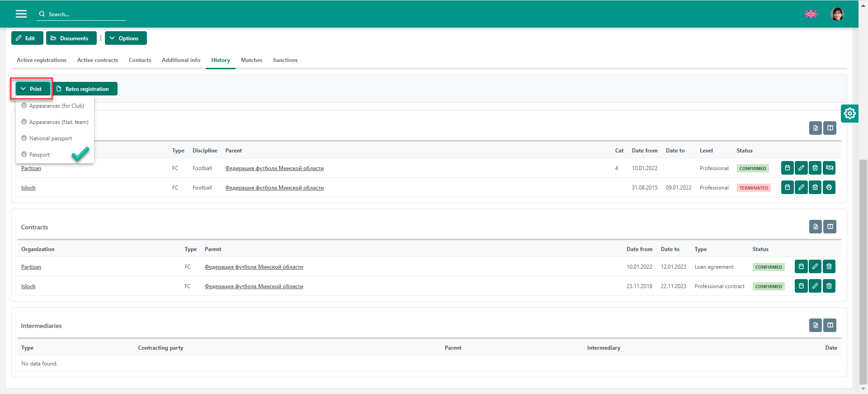Image resolution: width=868 pixels, height=394 pixels.
Task: Click the user profile avatar
Action: click(837, 14)
